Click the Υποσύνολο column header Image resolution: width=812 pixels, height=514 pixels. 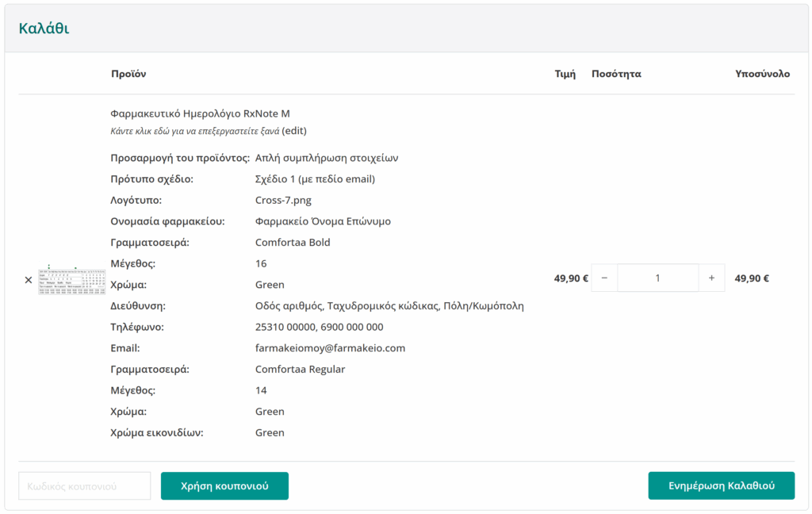[762, 74]
